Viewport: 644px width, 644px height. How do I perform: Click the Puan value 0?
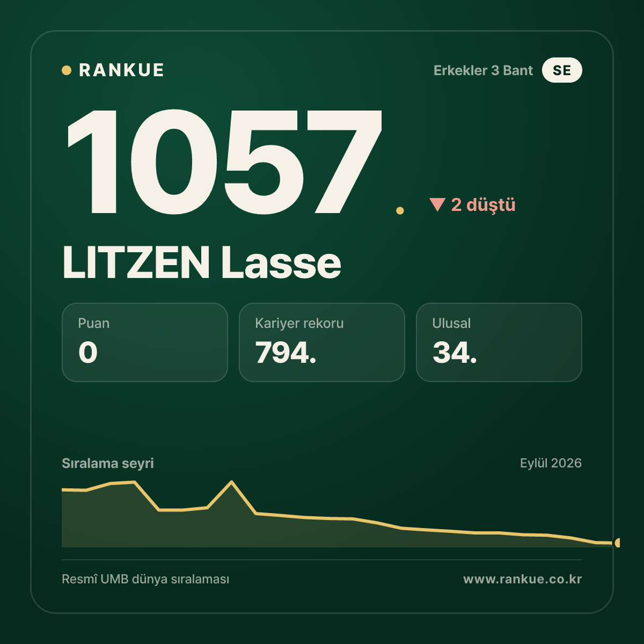pyautogui.click(x=88, y=353)
